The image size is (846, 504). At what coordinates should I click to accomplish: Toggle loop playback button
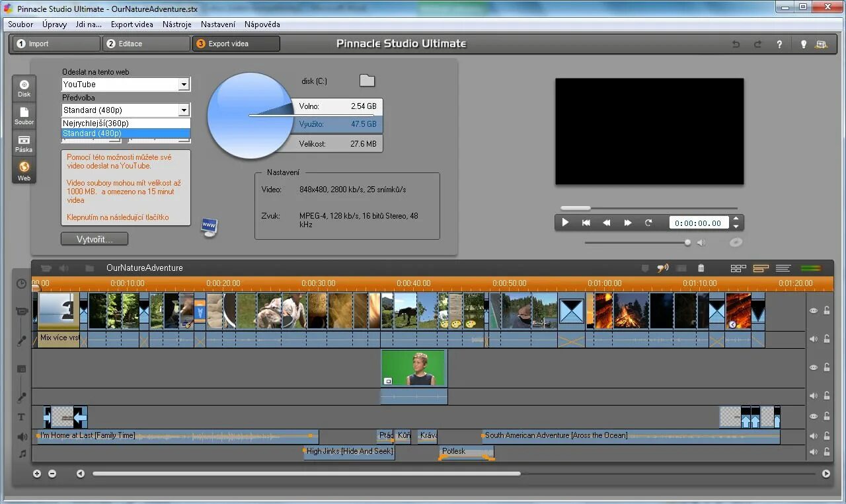pos(648,223)
